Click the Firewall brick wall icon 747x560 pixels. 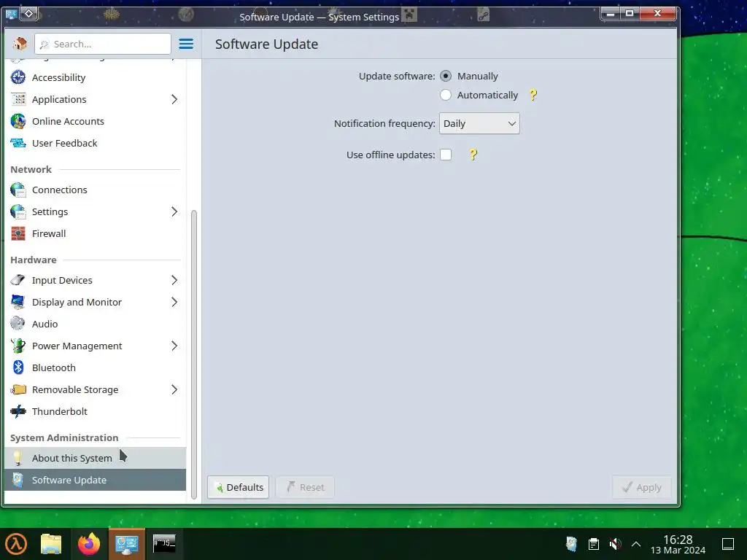[x=18, y=233]
